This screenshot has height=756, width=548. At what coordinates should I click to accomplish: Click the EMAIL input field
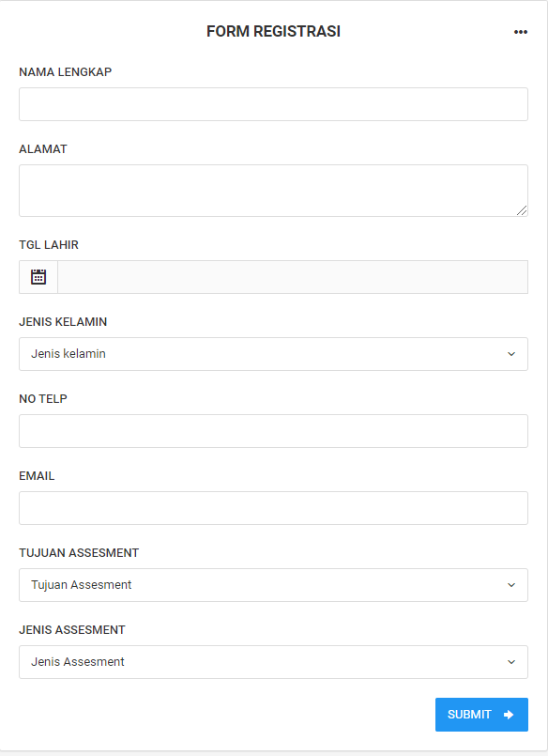[x=273, y=507]
